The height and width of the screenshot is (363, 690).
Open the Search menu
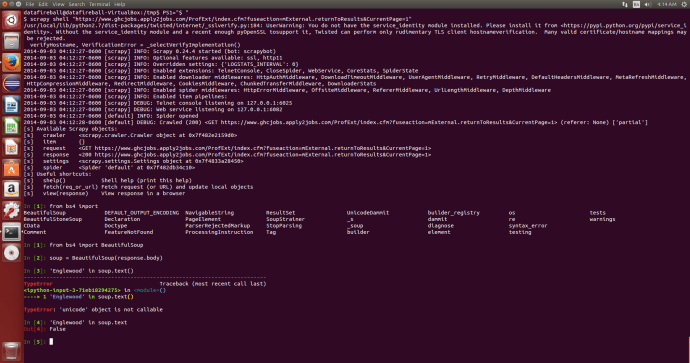[x=77, y=4]
